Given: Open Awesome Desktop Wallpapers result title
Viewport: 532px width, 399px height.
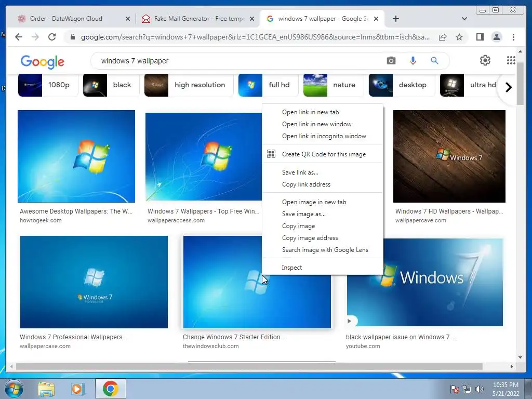Looking at the screenshot, I should pos(76,211).
